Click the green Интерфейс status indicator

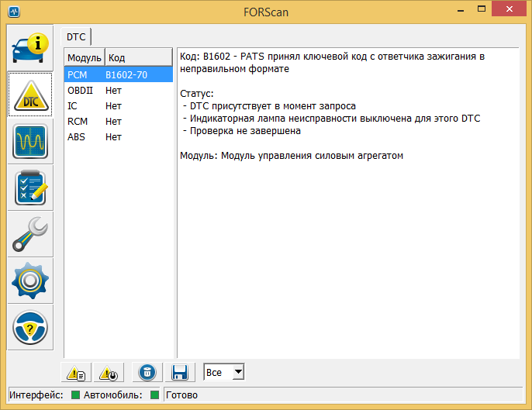[76, 394]
